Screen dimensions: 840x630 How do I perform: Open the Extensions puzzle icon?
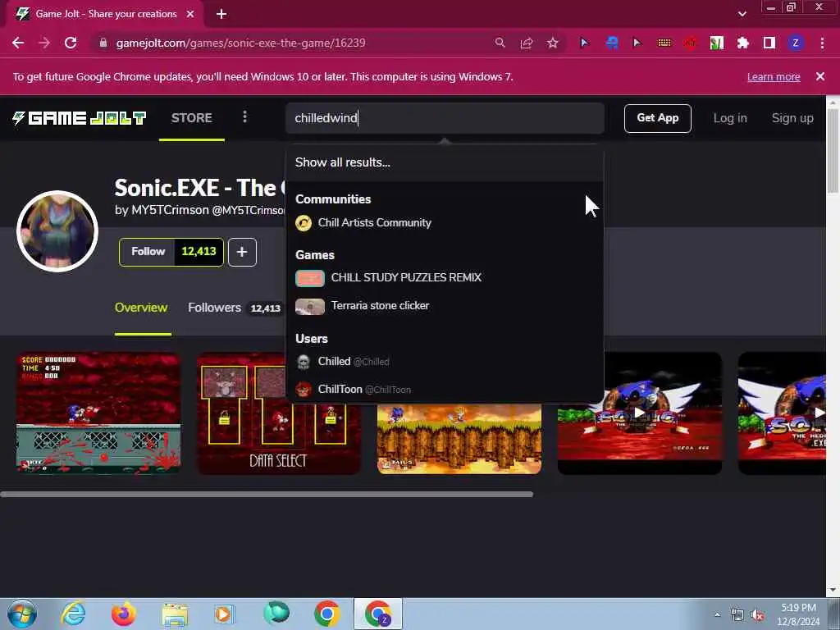(x=743, y=43)
